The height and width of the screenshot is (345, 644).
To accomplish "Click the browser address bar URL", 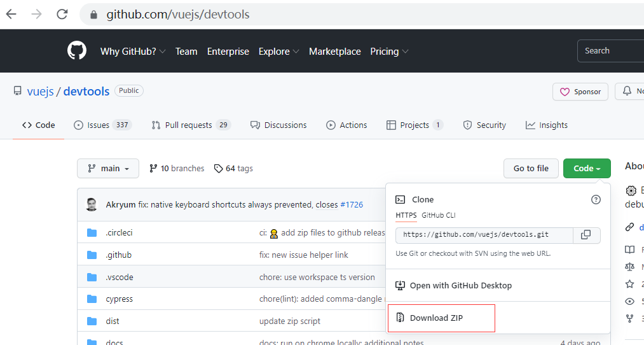I will pyautogui.click(x=178, y=15).
